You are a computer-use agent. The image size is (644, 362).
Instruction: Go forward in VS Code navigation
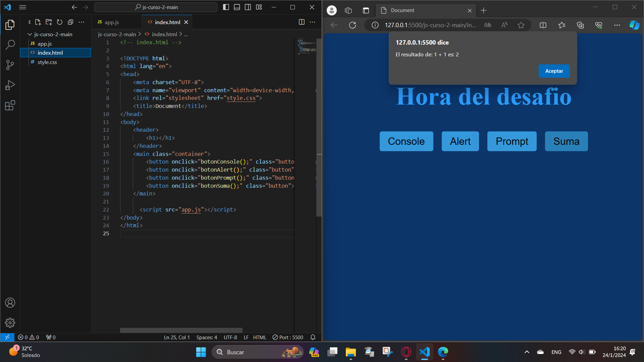(x=86, y=7)
